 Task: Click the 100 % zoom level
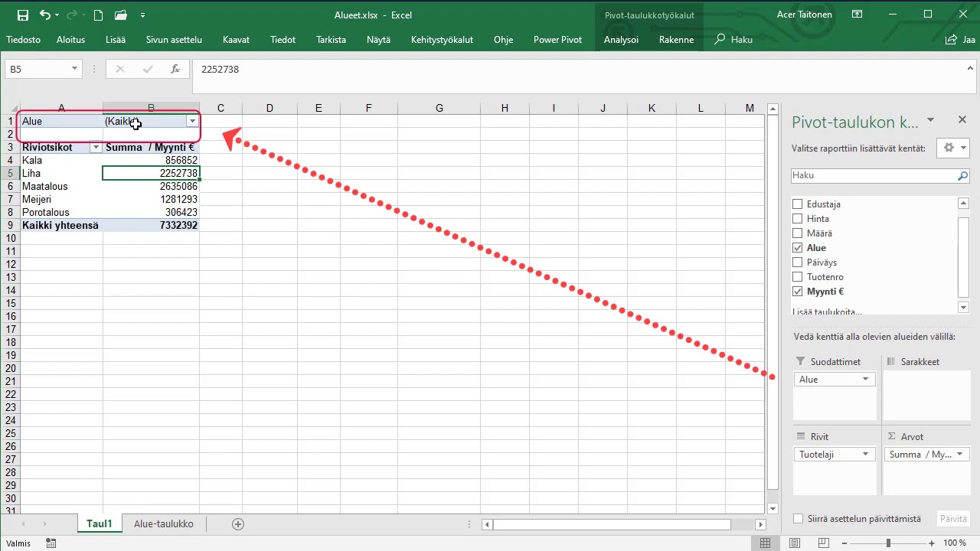point(955,543)
